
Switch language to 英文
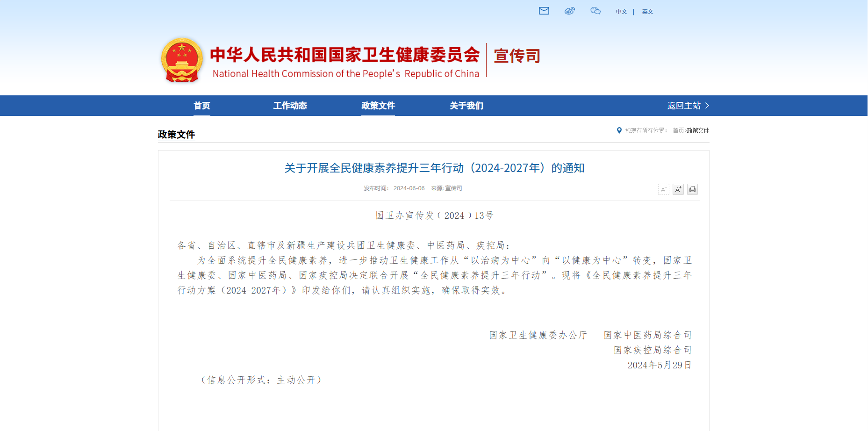tap(647, 12)
